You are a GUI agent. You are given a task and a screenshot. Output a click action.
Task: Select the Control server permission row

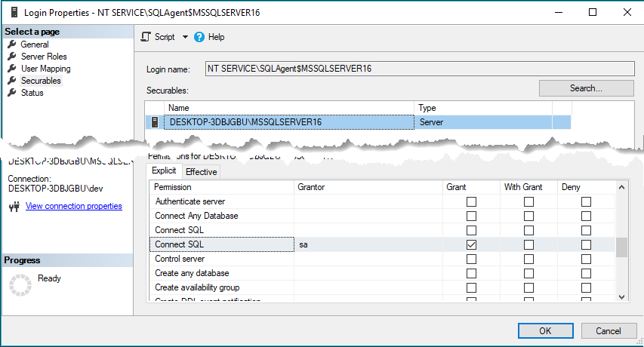[382, 259]
